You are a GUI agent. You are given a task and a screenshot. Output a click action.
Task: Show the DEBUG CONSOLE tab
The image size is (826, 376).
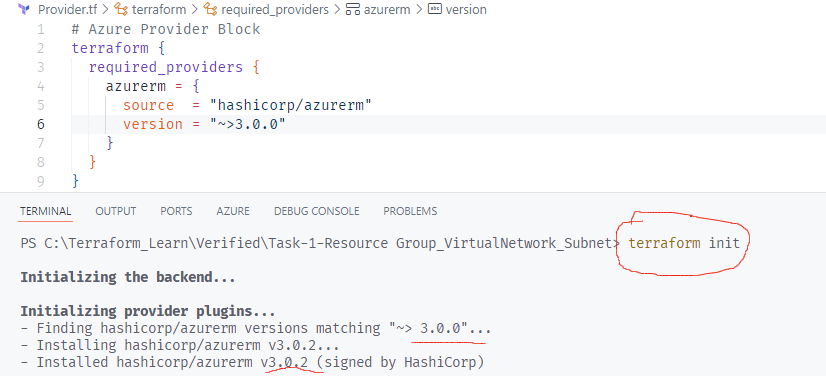click(317, 211)
